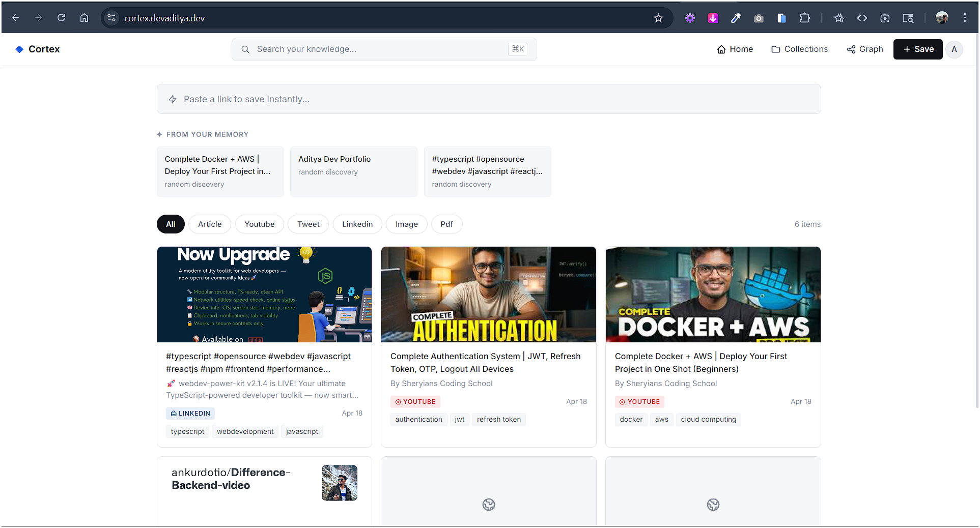
Task: Open the camera screenshot extension
Action: [x=759, y=18]
